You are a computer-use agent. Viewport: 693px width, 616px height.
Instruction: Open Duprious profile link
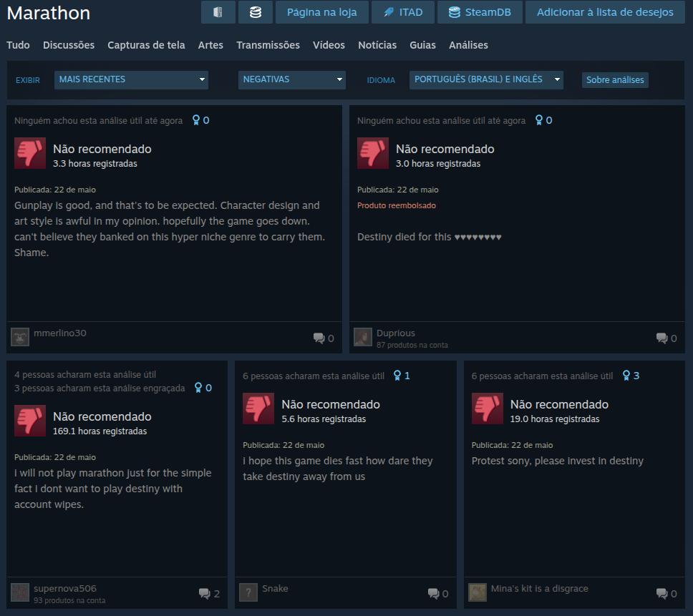[x=396, y=333]
